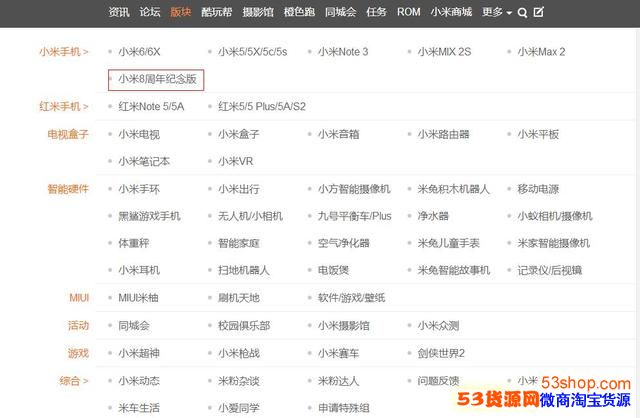
Task: Open the MIUI米柚 board
Action: 138,298
